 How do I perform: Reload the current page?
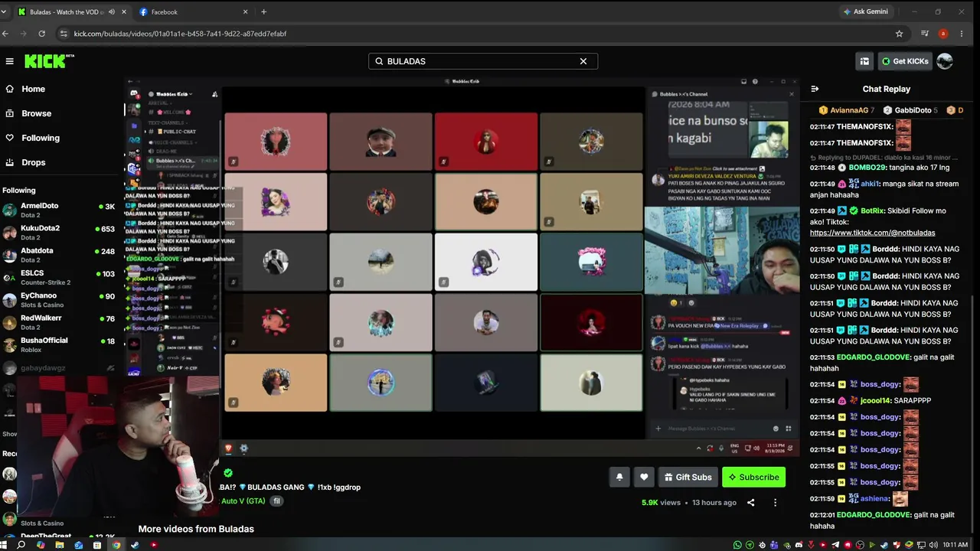41,34
